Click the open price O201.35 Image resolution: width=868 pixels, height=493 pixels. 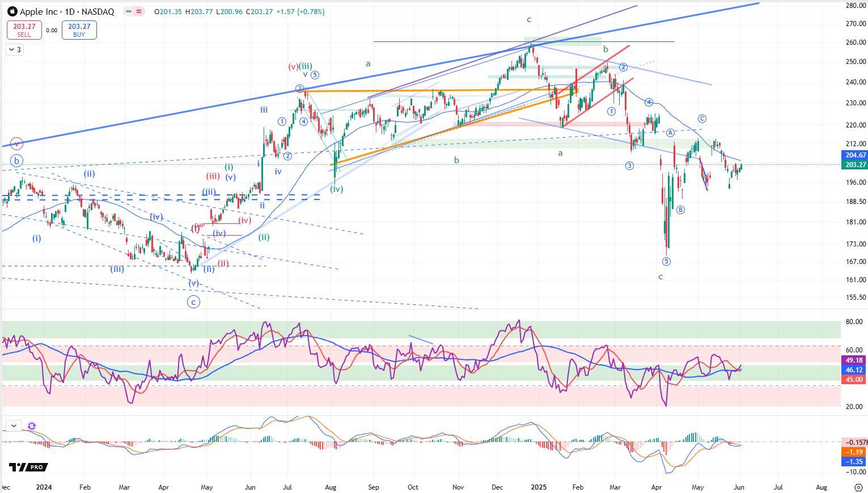168,11
